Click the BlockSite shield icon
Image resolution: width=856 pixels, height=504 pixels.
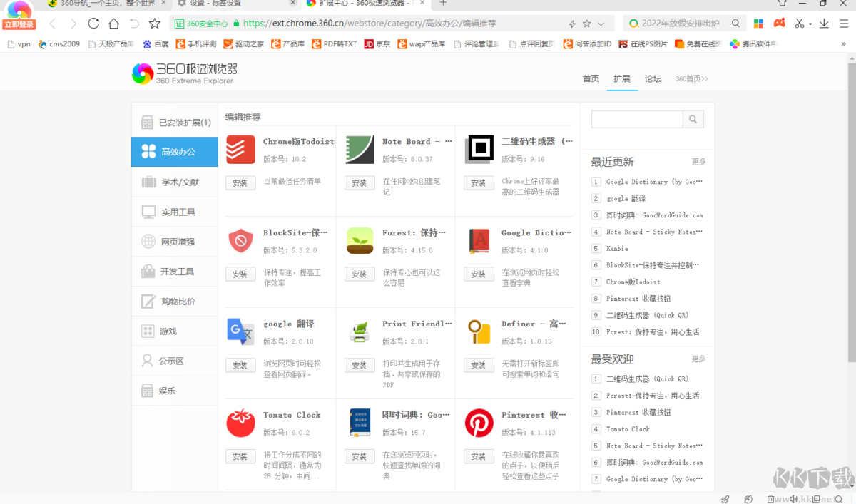(240, 241)
